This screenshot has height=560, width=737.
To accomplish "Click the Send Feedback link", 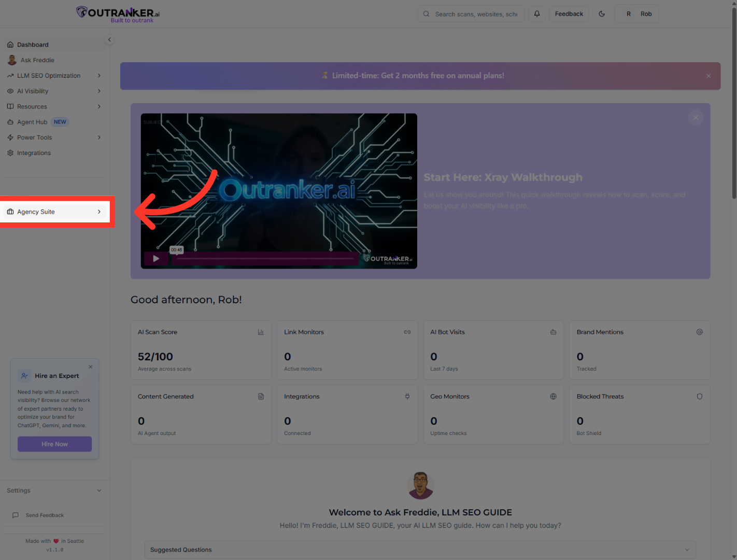I will pos(45,515).
